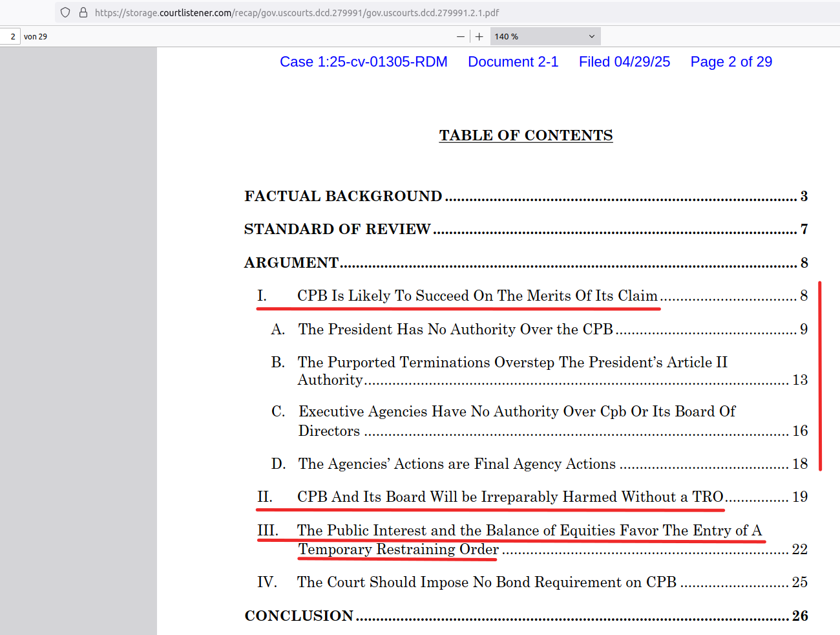The image size is (840, 635).
Task: Click page number 18 beside Final Agency Actions
Action: [800, 464]
